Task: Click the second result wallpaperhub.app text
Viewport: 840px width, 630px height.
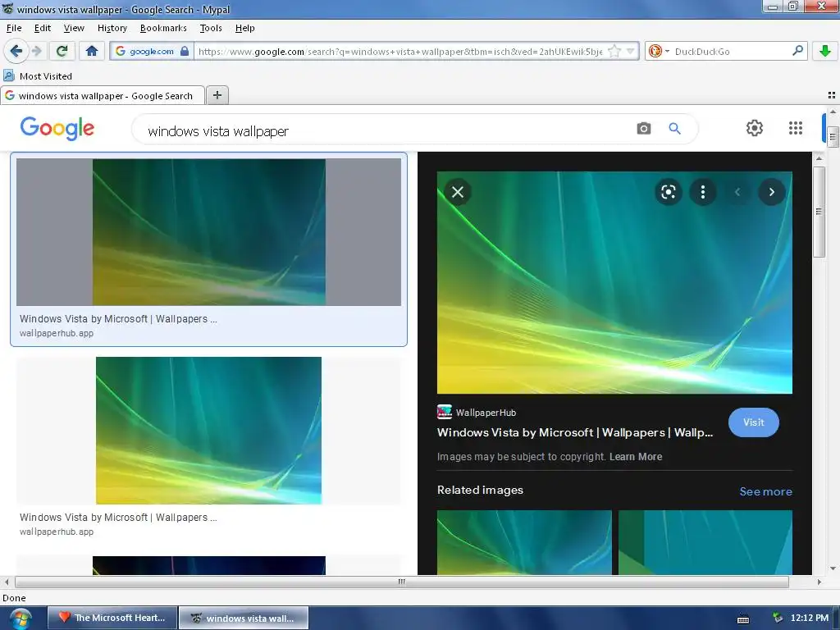Action: tap(57, 532)
